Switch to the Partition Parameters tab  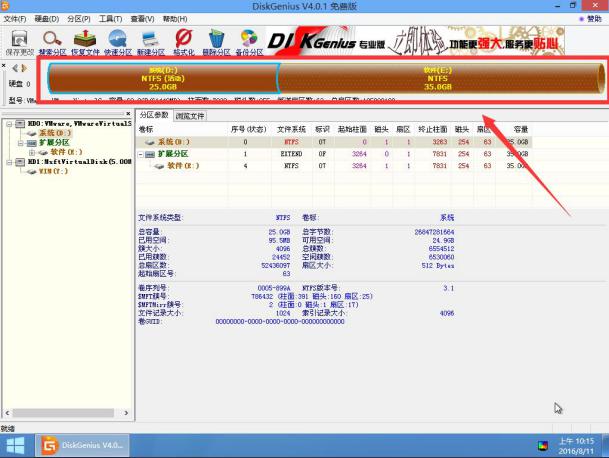(154, 115)
